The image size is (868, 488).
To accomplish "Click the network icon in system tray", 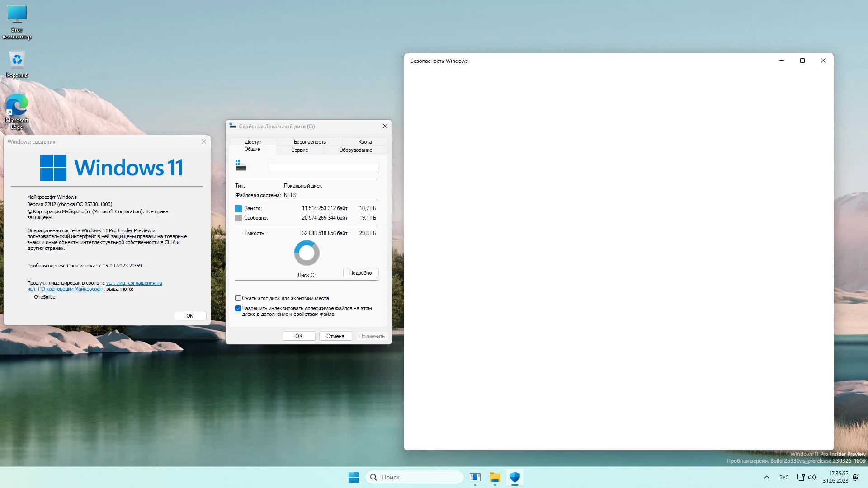I will [801, 477].
